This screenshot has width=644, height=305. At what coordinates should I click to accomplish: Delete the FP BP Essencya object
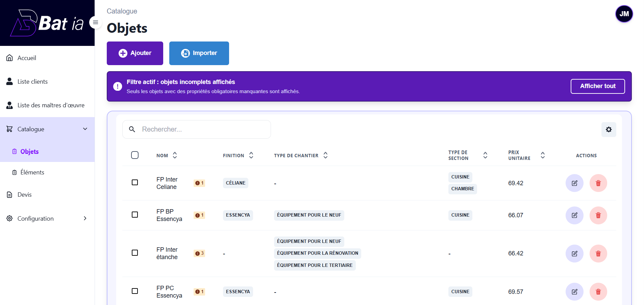(x=598, y=215)
